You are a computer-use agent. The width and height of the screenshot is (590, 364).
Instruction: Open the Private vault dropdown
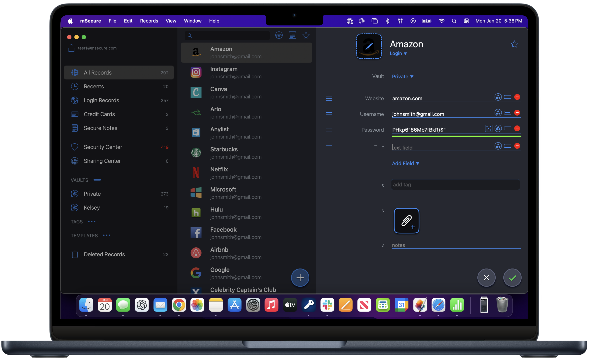(402, 77)
